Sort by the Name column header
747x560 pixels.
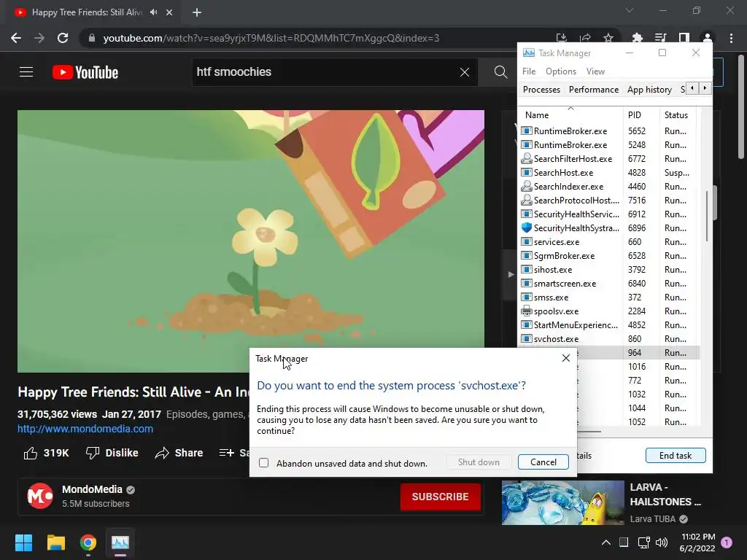tap(570, 114)
